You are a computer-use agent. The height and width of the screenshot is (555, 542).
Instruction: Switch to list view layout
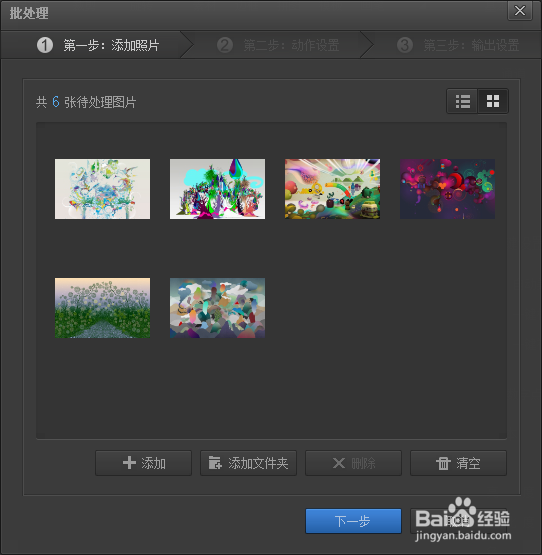point(462,102)
